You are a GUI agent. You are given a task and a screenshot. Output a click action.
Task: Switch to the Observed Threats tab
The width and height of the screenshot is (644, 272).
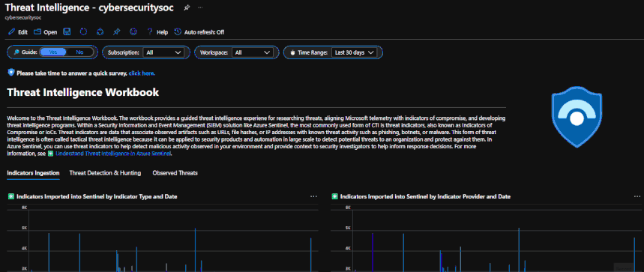[x=175, y=173]
